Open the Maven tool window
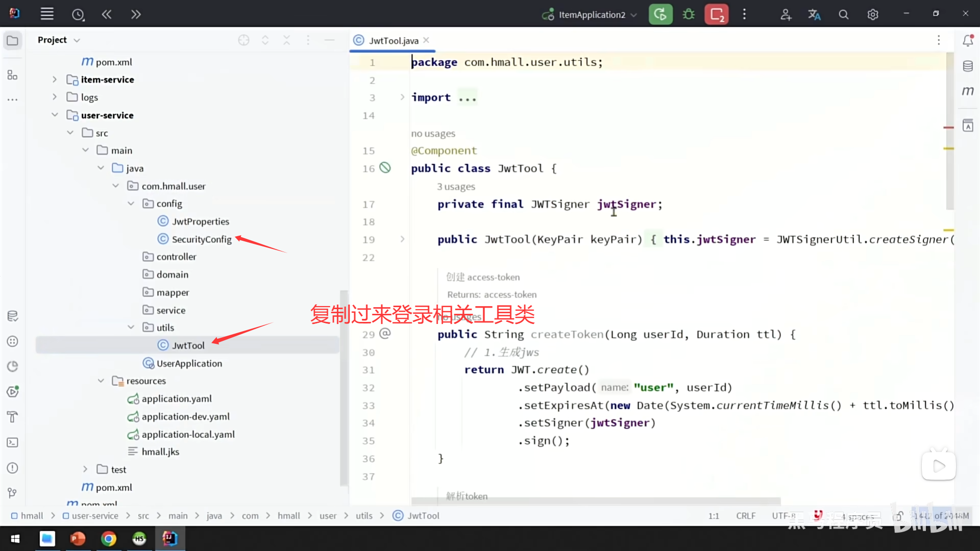Viewport: 980px width, 551px height. click(x=968, y=91)
